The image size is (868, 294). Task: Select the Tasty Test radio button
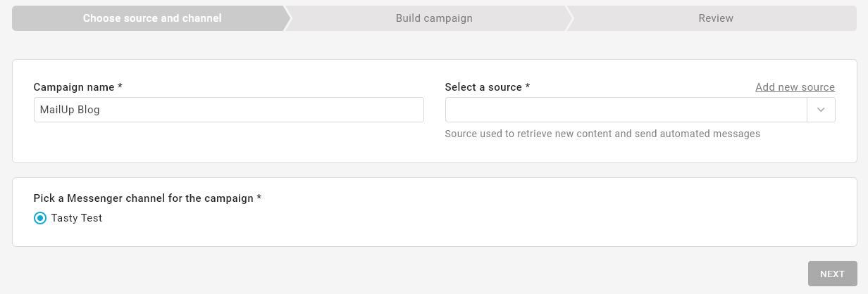40,218
